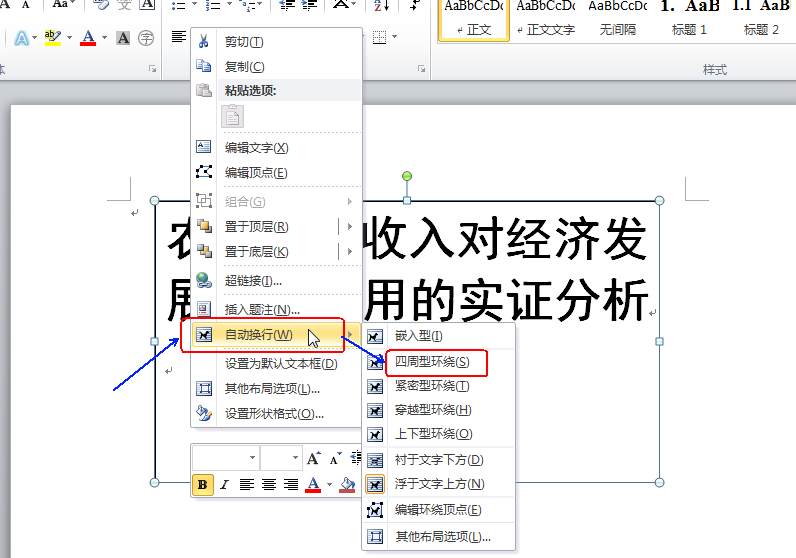Select 超链接 option
Viewport: 796px width, 558px height.
point(252,281)
